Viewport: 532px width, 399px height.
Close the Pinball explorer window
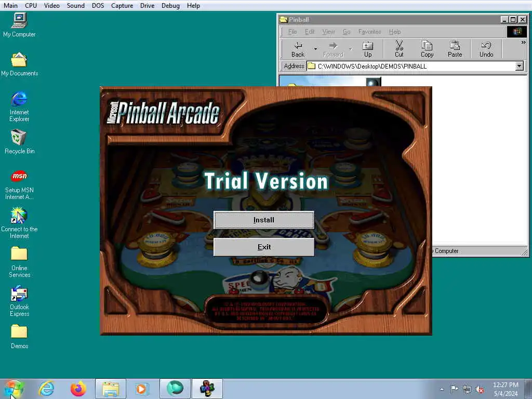pyautogui.click(x=523, y=20)
